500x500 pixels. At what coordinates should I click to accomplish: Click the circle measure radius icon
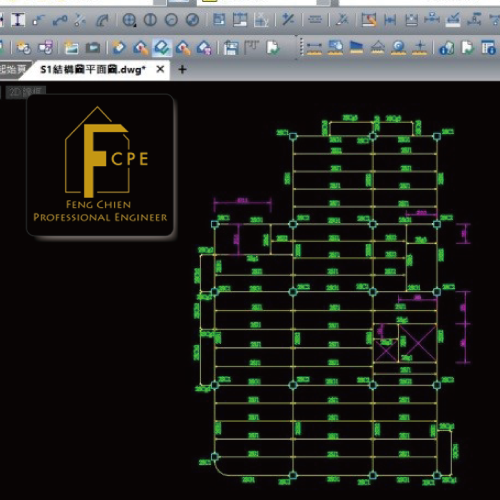tap(399, 48)
